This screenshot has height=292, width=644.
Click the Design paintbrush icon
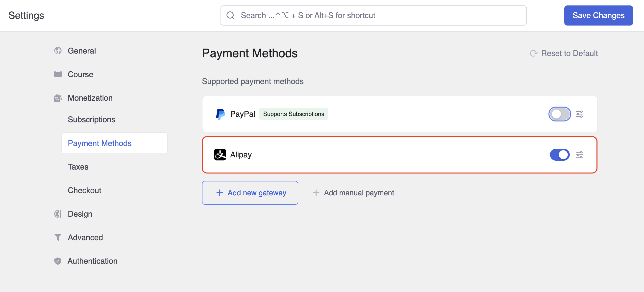pos(58,214)
